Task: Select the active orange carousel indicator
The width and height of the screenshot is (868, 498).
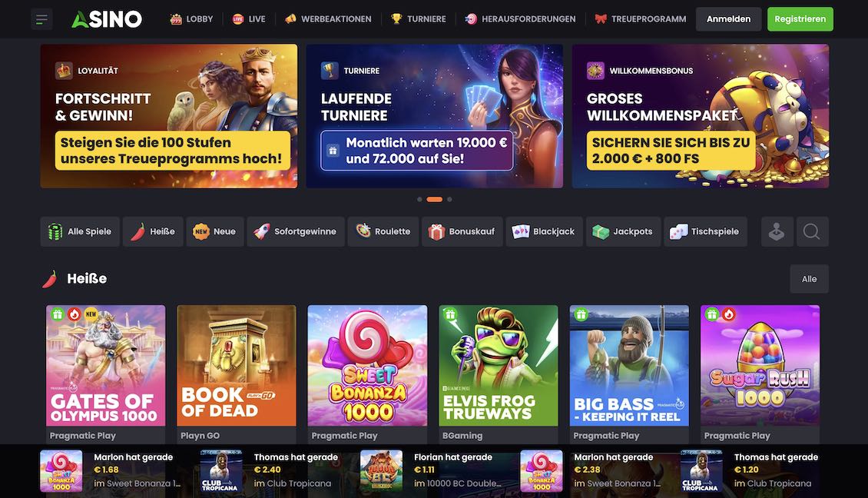Action: tap(435, 199)
